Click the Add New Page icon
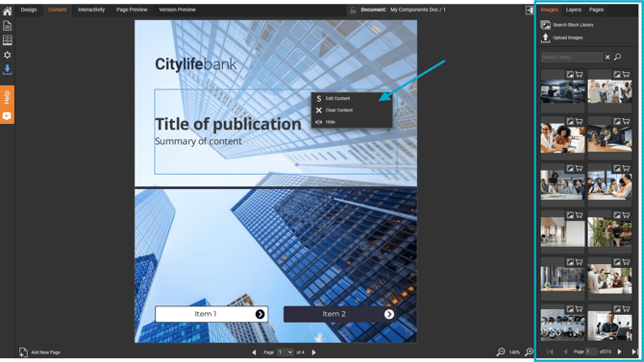 [23, 352]
